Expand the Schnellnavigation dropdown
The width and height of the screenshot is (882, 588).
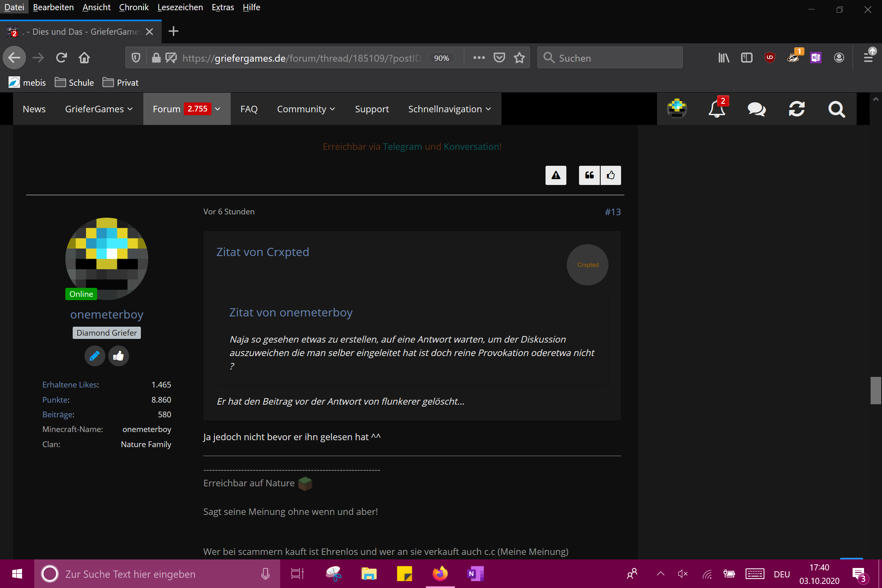click(450, 109)
